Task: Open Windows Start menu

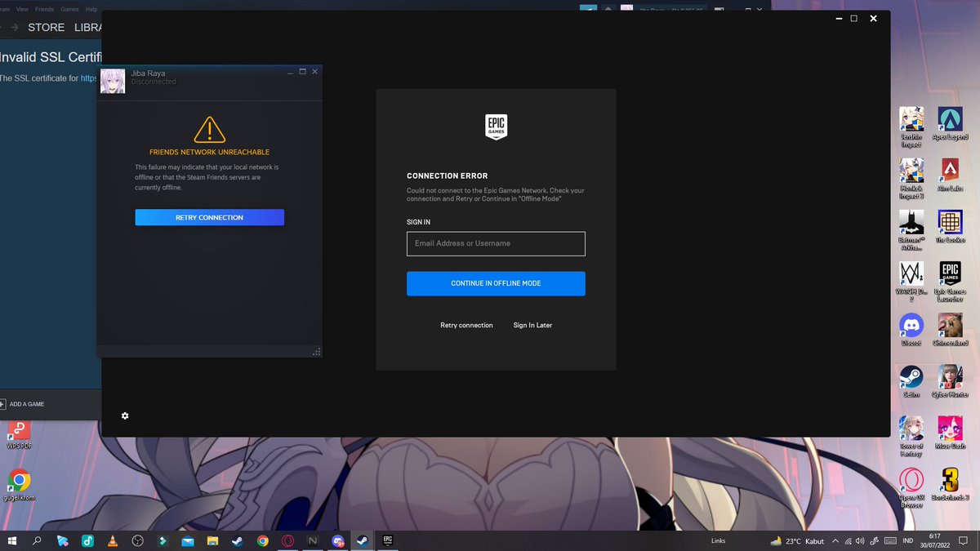Action: pyautogui.click(x=12, y=540)
